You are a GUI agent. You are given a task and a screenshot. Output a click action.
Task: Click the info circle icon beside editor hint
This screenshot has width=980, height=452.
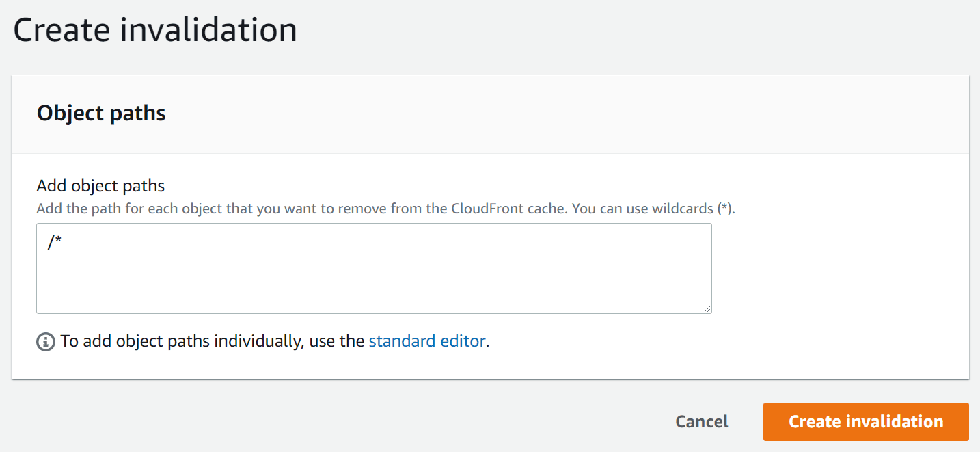pos(46,341)
